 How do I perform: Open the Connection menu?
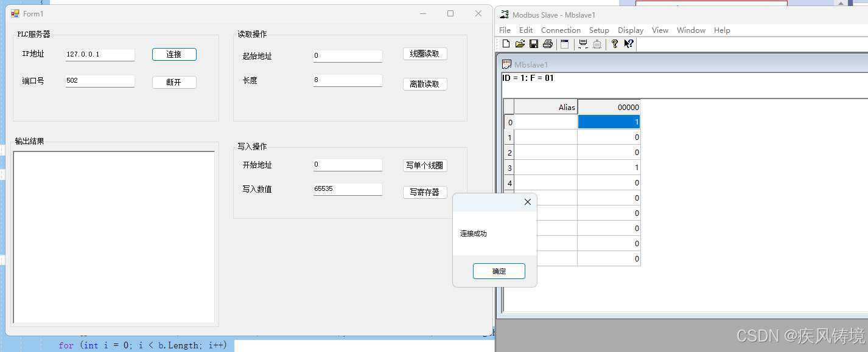coord(561,30)
